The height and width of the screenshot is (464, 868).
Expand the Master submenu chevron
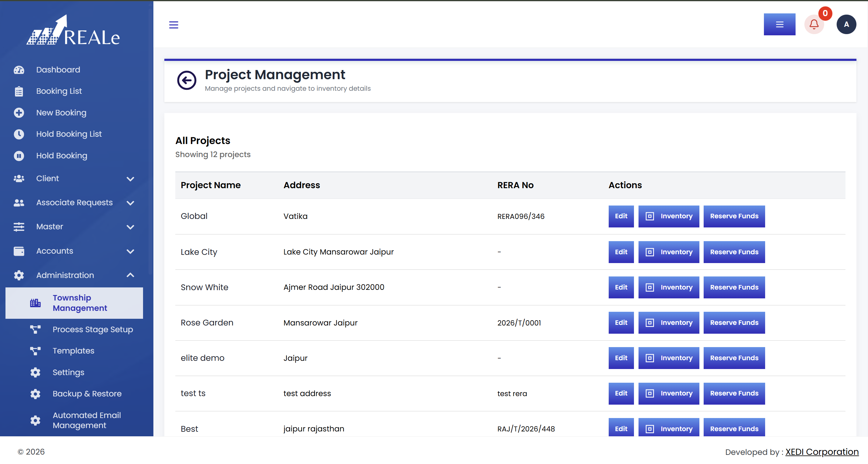point(130,227)
